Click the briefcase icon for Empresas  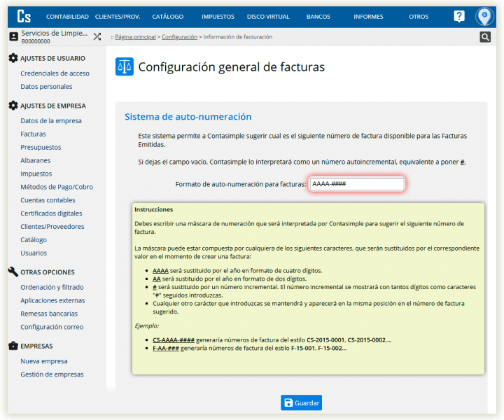[13, 346]
